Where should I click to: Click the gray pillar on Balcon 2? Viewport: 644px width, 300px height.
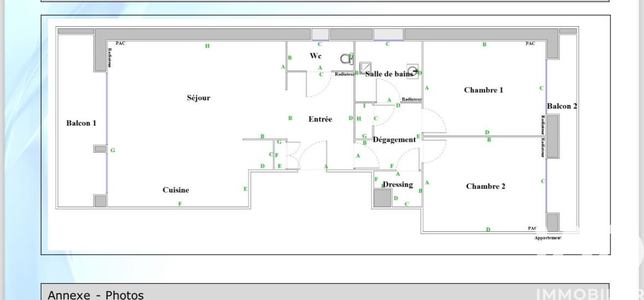pyautogui.click(x=553, y=136)
